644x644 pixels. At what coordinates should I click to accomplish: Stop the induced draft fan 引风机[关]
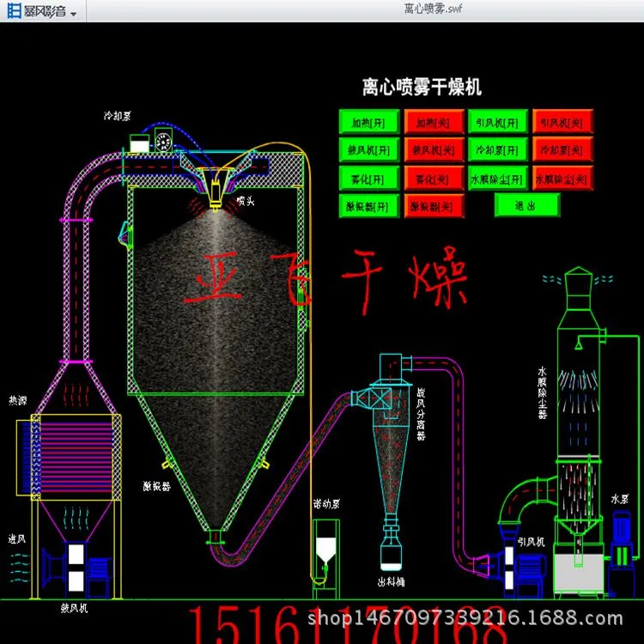tap(562, 122)
